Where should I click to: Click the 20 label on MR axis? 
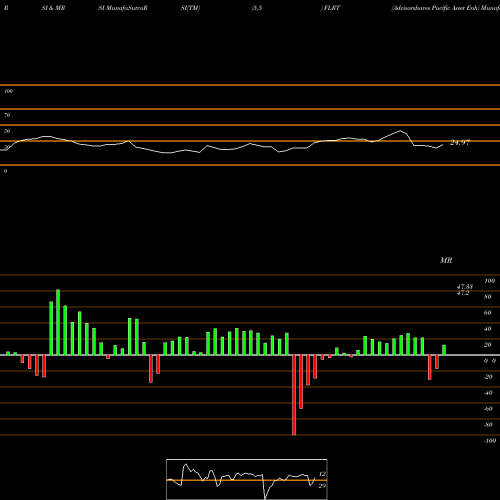[x=488, y=345]
